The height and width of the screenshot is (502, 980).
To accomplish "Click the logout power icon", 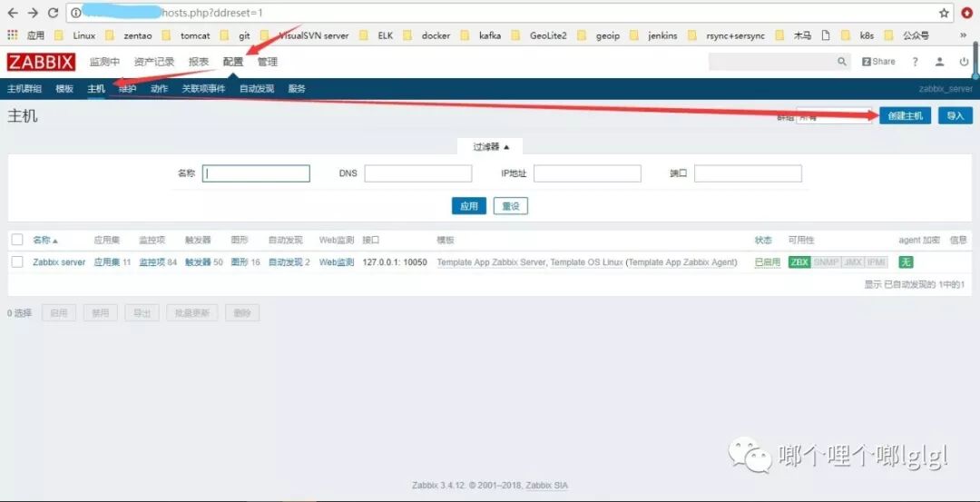I will pyautogui.click(x=964, y=62).
